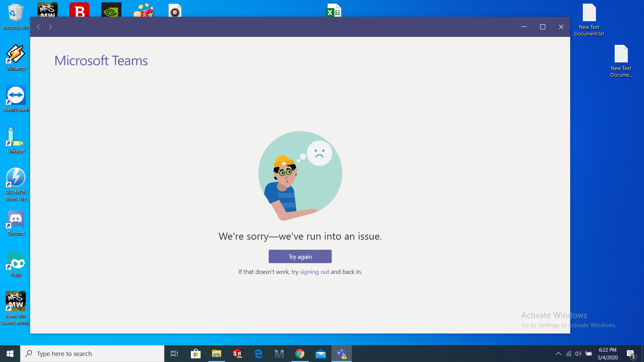
Task: Open volume control in tray
Action: [x=578, y=354]
